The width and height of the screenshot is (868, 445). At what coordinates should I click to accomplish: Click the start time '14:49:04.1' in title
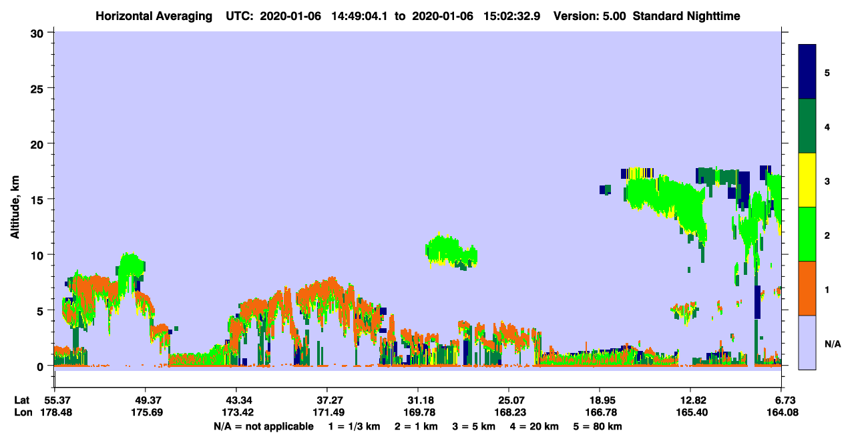(x=360, y=16)
